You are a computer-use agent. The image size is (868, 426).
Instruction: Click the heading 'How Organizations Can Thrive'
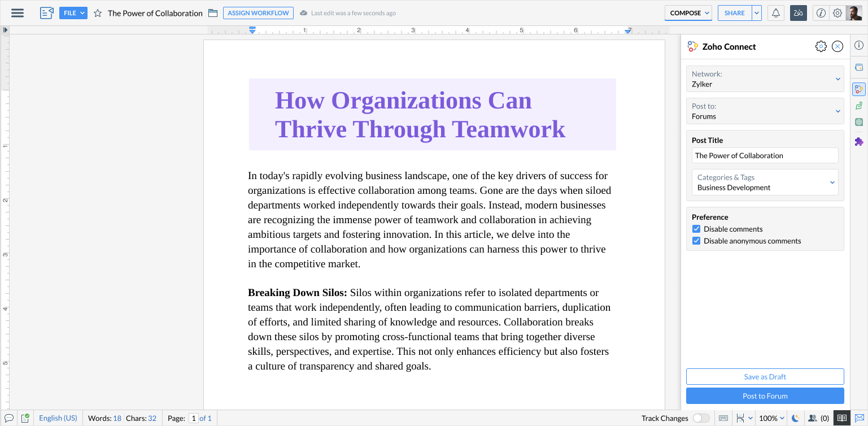420,115
